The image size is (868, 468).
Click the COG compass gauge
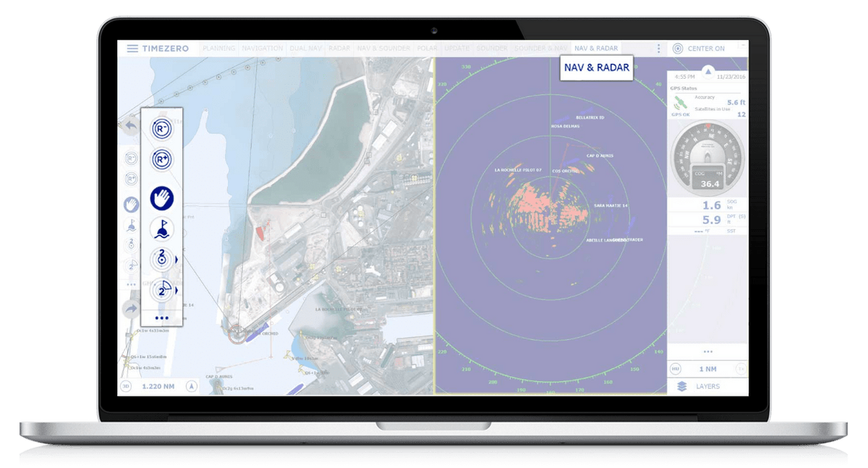pyautogui.click(x=707, y=160)
